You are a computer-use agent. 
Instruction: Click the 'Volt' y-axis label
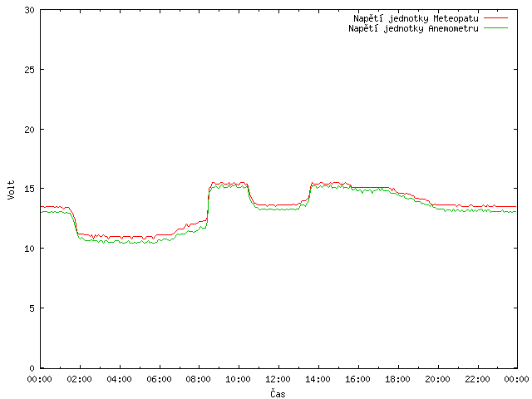[11, 190]
